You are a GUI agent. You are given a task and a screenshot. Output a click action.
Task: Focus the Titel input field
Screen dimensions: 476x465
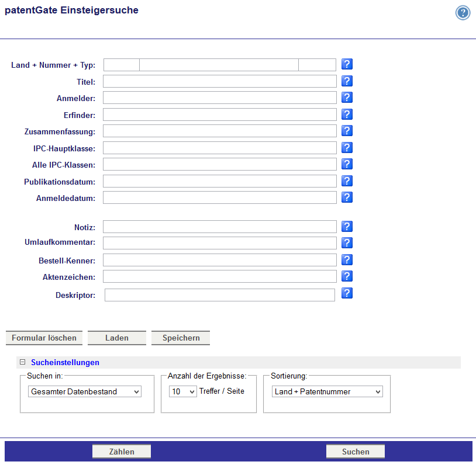point(220,81)
